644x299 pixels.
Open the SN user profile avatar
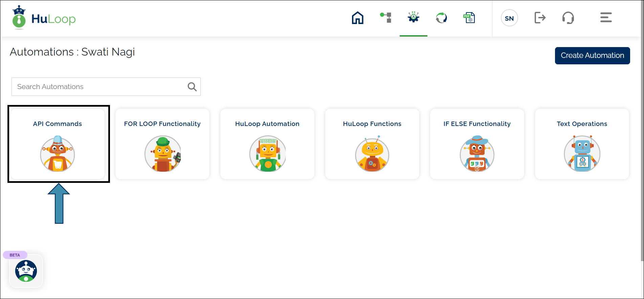click(x=509, y=18)
